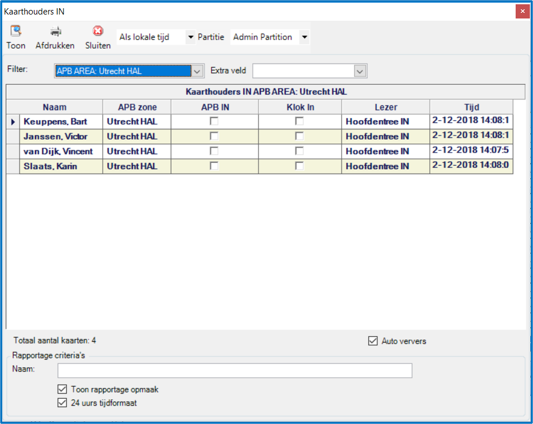This screenshot has width=533, height=424.
Task: Click the red Sluiten icon
Action: pos(98,31)
